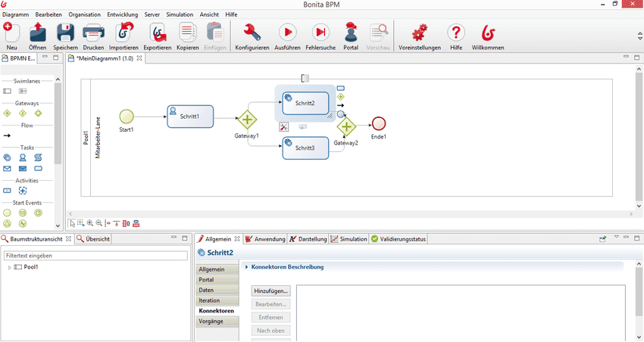Screen dimensions: 644x342
Task: Click the Nach oben button
Action: [270, 330]
